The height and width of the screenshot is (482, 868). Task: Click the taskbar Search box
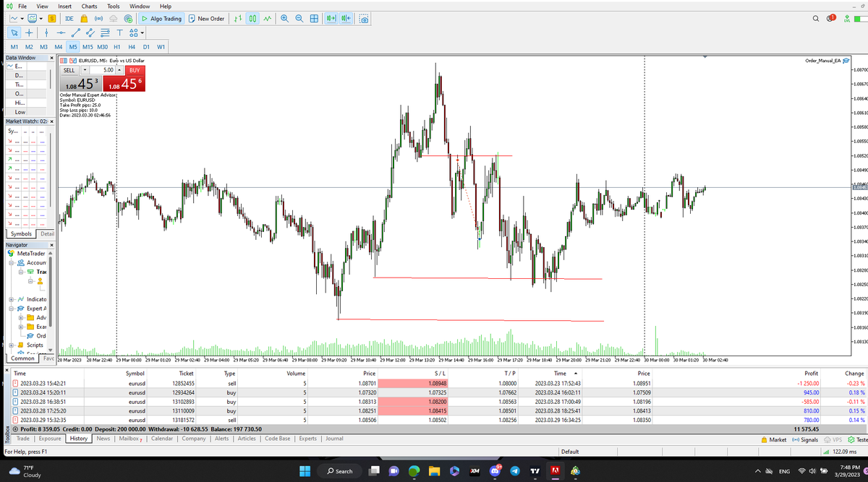click(340, 470)
